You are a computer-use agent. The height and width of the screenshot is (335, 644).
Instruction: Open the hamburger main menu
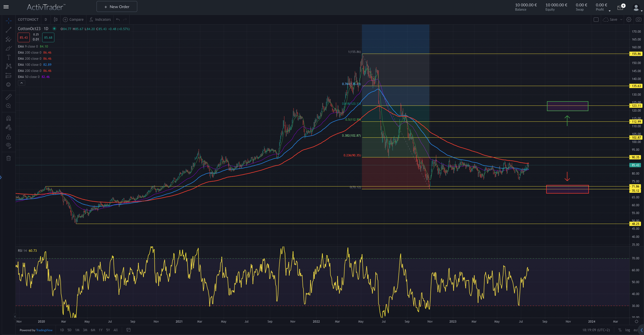pyautogui.click(x=6, y=7)
